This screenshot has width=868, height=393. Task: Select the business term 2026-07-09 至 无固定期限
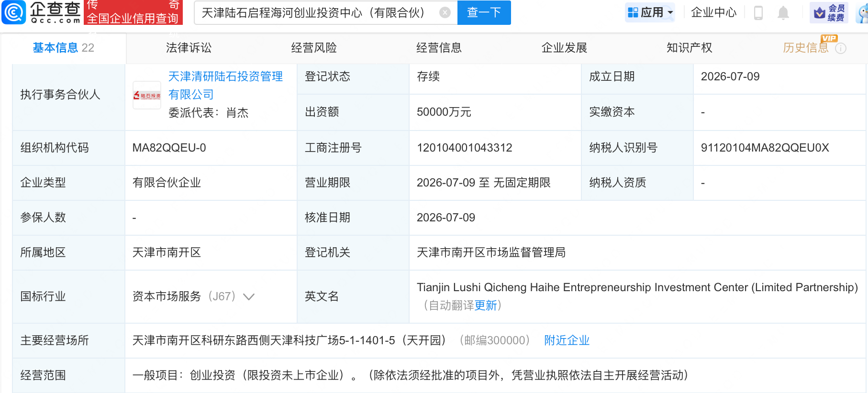pos(484,183)
